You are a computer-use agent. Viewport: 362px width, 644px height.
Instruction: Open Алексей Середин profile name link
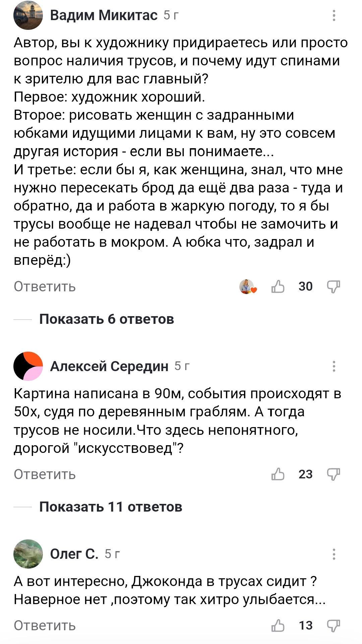point(109,366)
